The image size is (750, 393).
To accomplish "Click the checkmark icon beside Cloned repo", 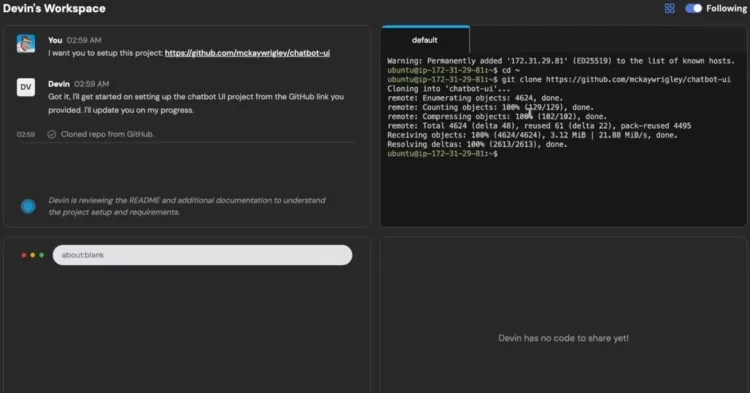I will (x=52, y=134).
